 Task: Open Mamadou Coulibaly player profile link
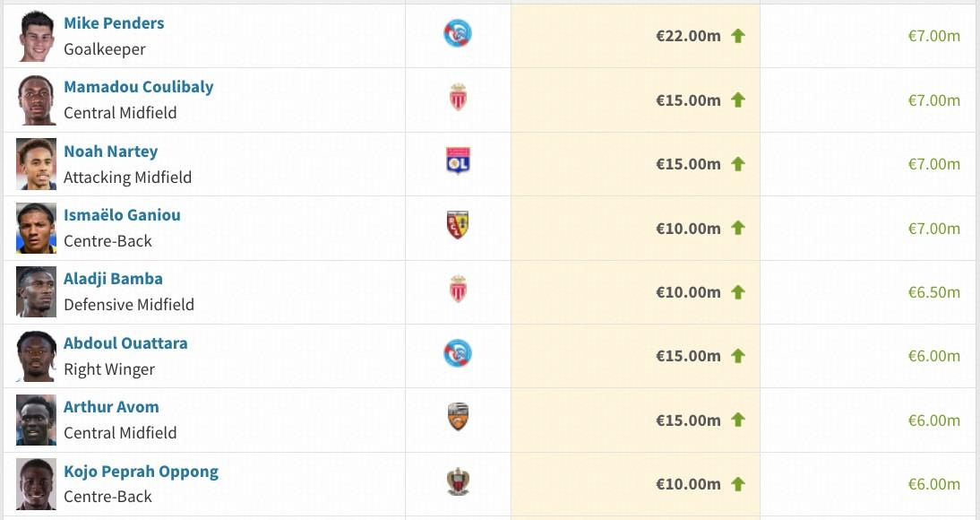click(x=138, y=87)
